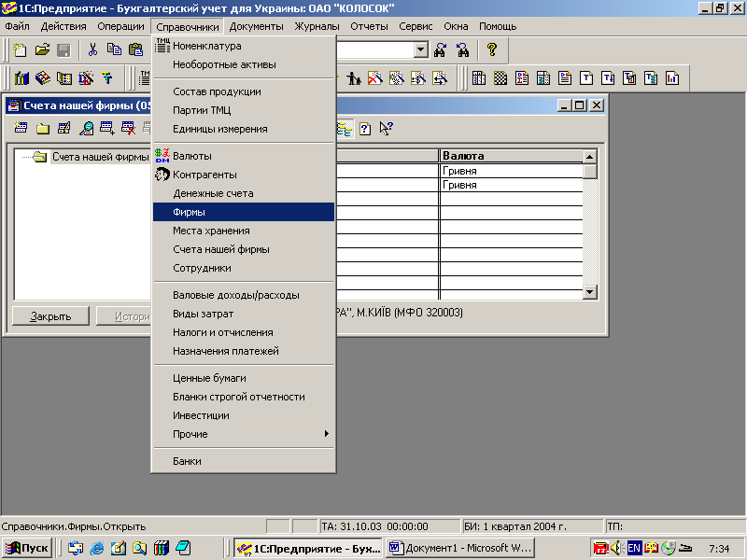Click the new row icon in Счета window
This screenshot has height=560, width=747.
[21, 128]
